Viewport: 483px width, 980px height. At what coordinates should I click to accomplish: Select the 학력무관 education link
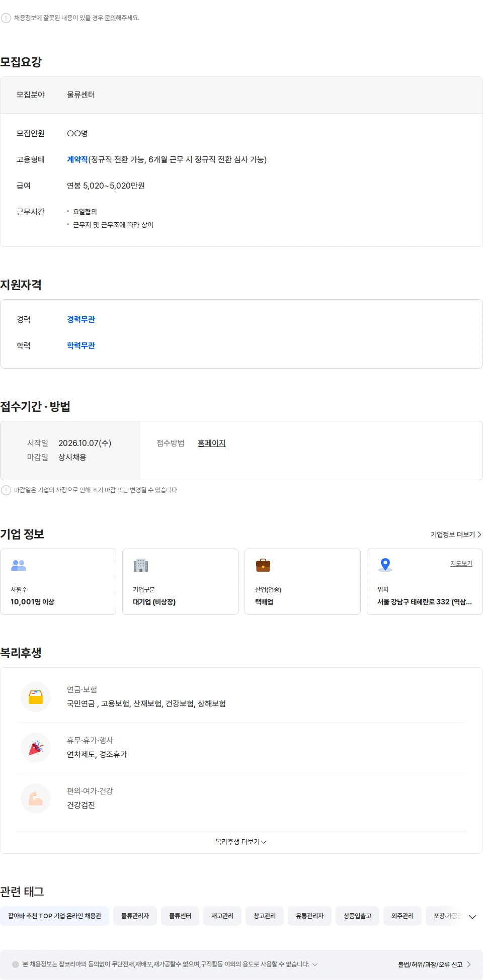point(81,345)
